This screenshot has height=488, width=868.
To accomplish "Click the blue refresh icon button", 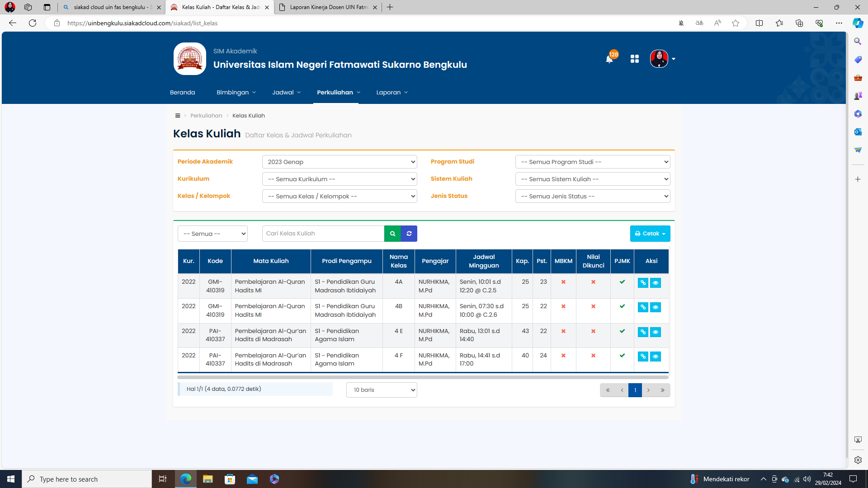I will click(409, 234).
